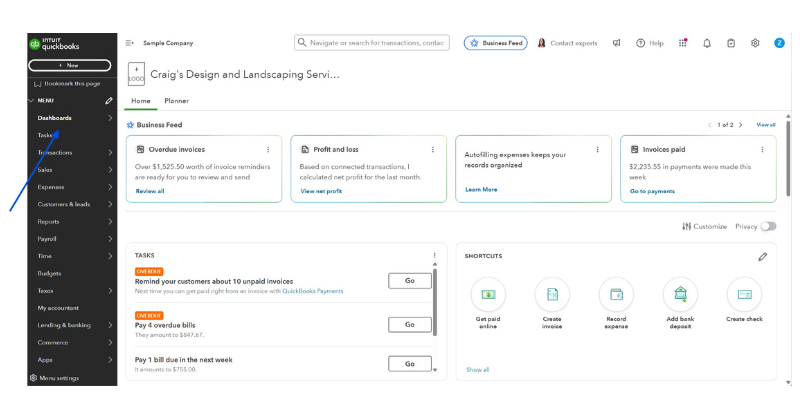800x419 pixels.
Task: Open the apps grid icon in header
Action: pos(683,43)
